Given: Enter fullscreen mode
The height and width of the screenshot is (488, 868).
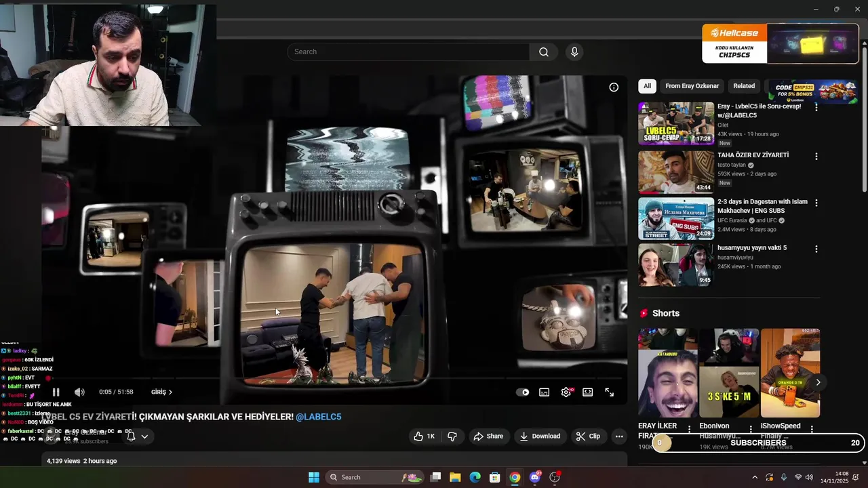Looking at the screenshot, I should [x=609, y=392].
